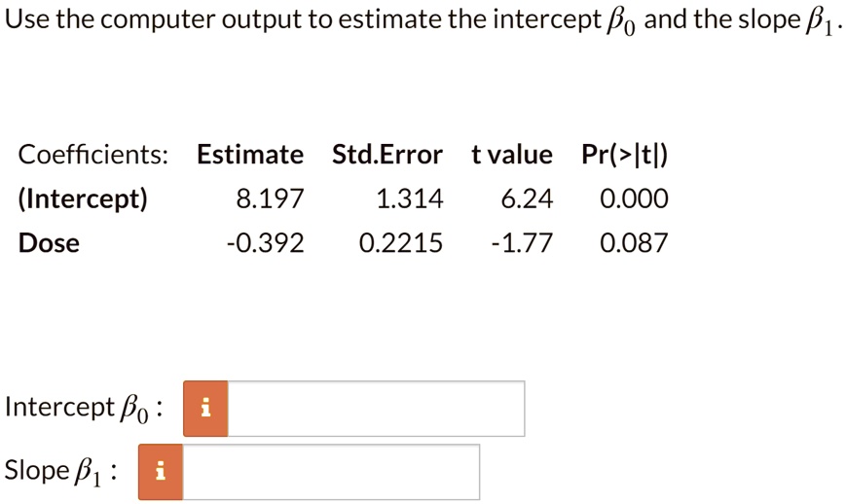Click the intercept t value 6.24
Screen dimensions: 846x504
click(527, 199)
